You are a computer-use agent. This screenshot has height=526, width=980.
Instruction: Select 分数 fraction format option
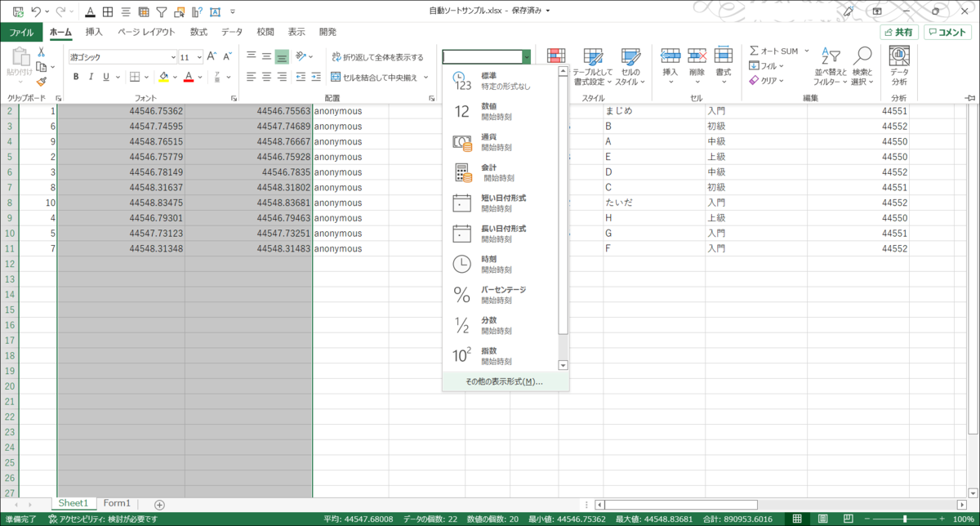[500, 325]
